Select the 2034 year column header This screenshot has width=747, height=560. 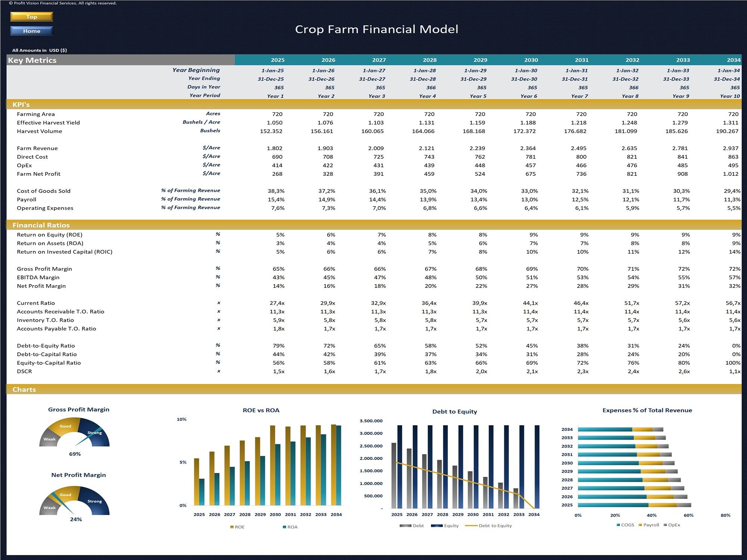pos(733,60)
